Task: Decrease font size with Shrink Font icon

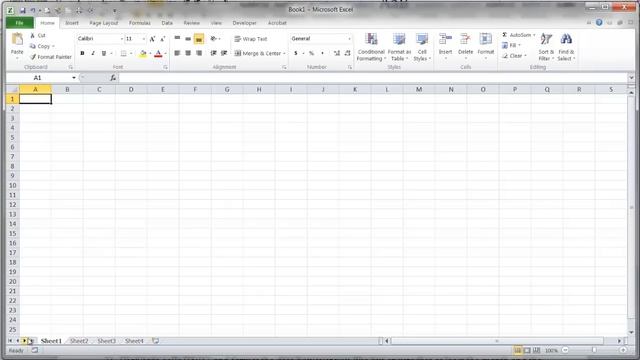Action: (162, 39)
